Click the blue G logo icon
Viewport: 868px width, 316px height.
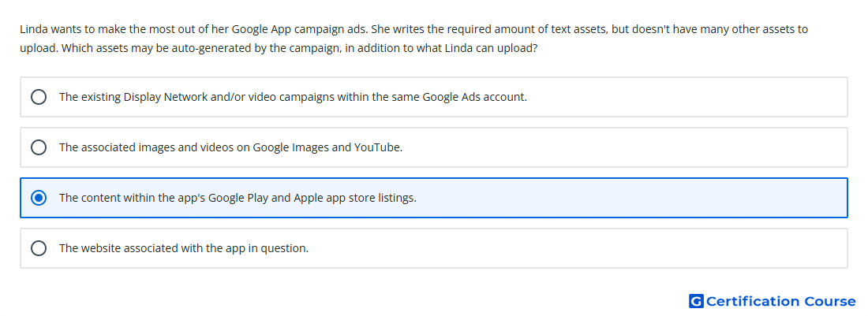point(696,301)
